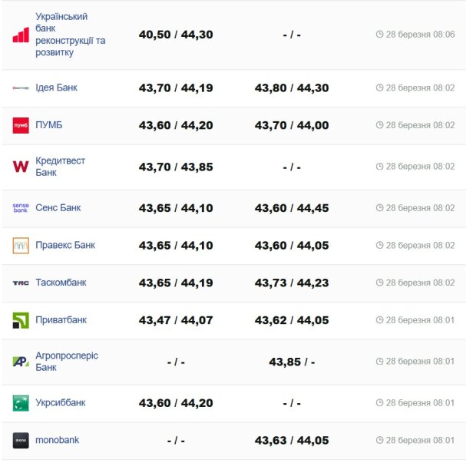Open the Таскомбанк link
This screenshot has height=463, width=476.
pos(61,283)
